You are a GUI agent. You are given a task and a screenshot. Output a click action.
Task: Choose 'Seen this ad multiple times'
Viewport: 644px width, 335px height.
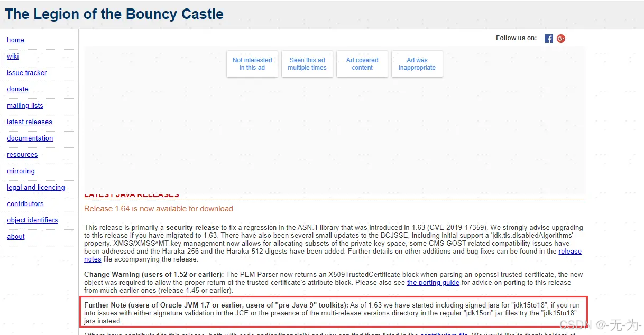pyautogui.click(x=307, y=64)
